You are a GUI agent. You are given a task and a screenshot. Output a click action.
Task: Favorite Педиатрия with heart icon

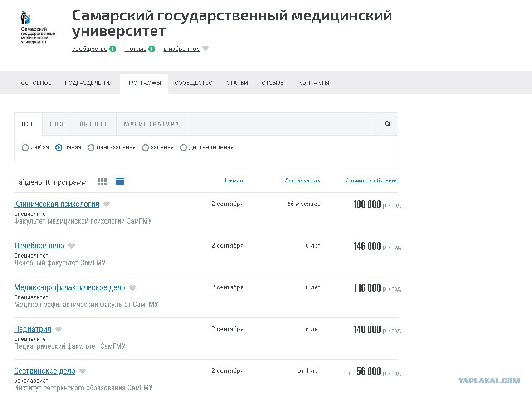[59, 329]
